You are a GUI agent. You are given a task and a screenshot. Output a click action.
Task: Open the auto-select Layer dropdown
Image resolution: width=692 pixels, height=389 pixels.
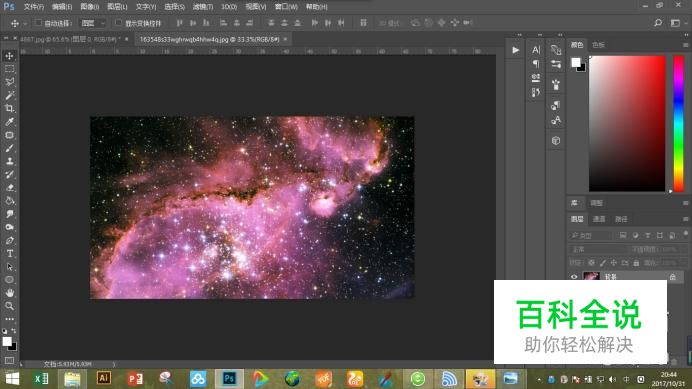[93, 23]
